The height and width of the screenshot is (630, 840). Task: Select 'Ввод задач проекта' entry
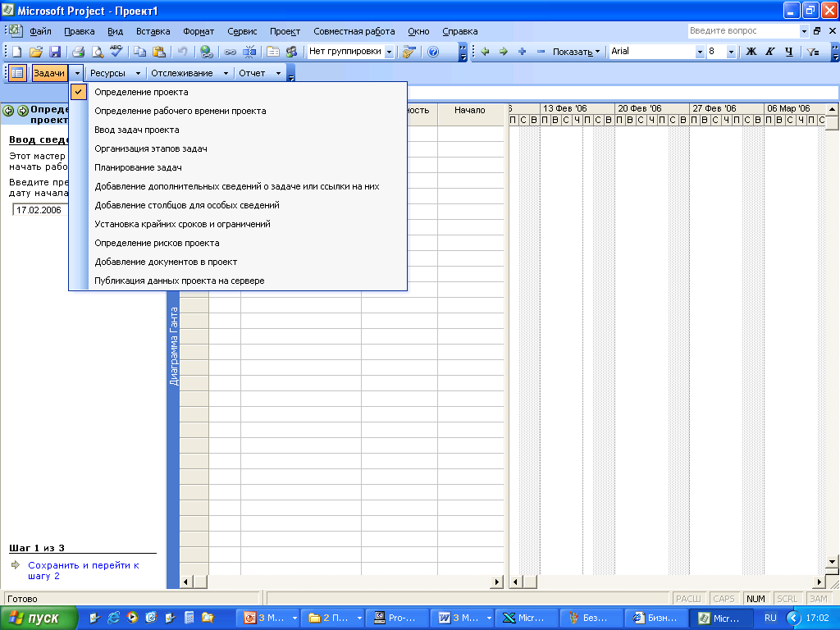[x=239, y=130]
